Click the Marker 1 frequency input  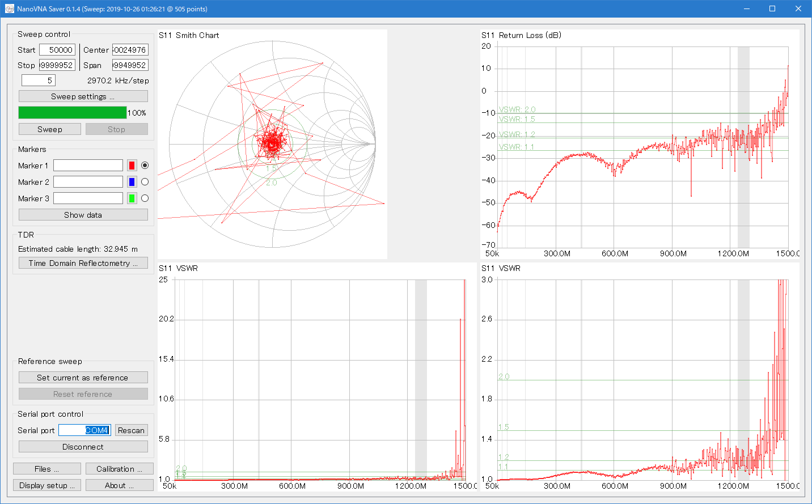point(88,166)
